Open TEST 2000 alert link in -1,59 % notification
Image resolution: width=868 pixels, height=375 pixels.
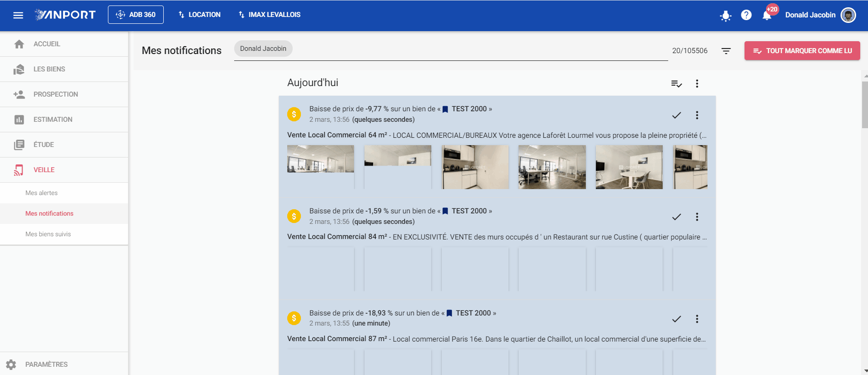click(x=465, y=211)
